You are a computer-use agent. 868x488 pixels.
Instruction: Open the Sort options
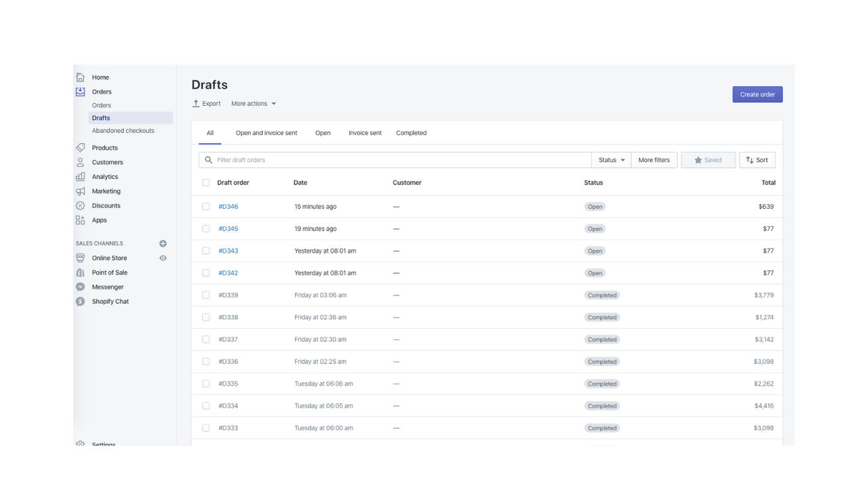[757, 159]
